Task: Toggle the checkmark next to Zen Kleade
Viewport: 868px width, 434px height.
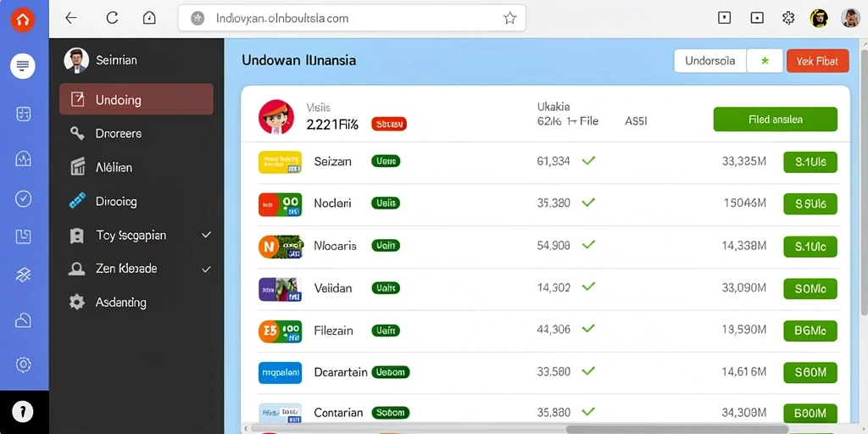Action: tap(207, 270)
